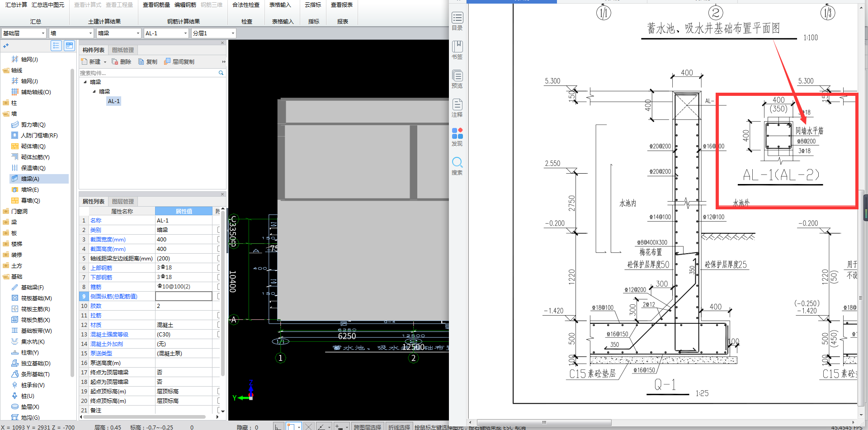Click the 层间复制 inter-floor copy icon
The height and width of the screenshot is (430, 868).
[167, 61]
